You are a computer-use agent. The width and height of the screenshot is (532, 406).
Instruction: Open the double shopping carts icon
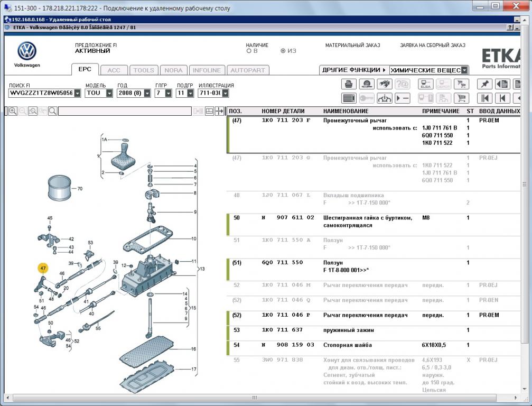(x=461, y=84)
